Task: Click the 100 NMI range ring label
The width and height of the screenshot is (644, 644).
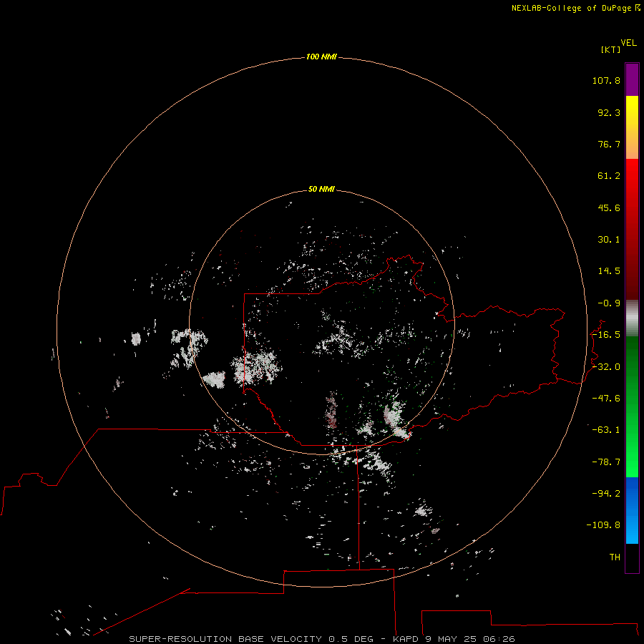Action: click(x=321, y=57)
